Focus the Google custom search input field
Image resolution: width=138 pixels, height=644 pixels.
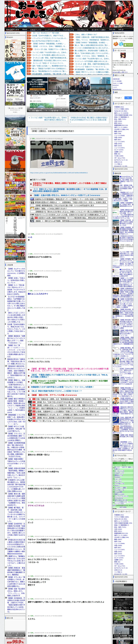pos(118,98)
